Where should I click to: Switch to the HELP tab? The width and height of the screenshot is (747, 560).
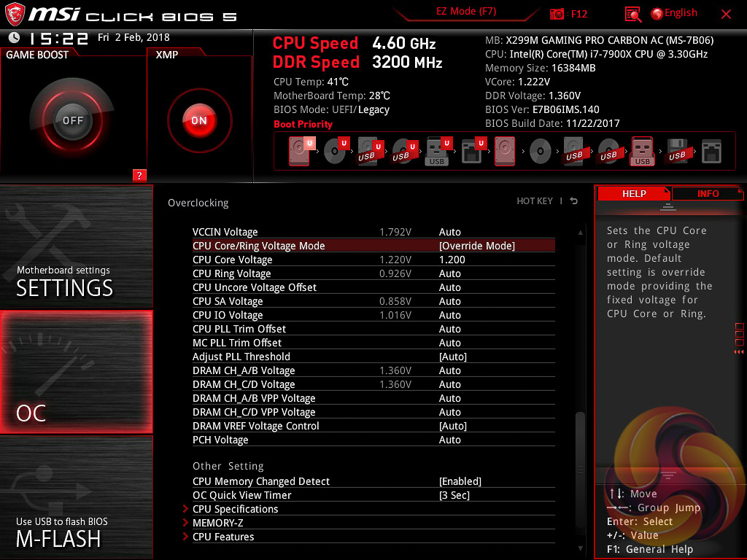(x=634, y=193)
